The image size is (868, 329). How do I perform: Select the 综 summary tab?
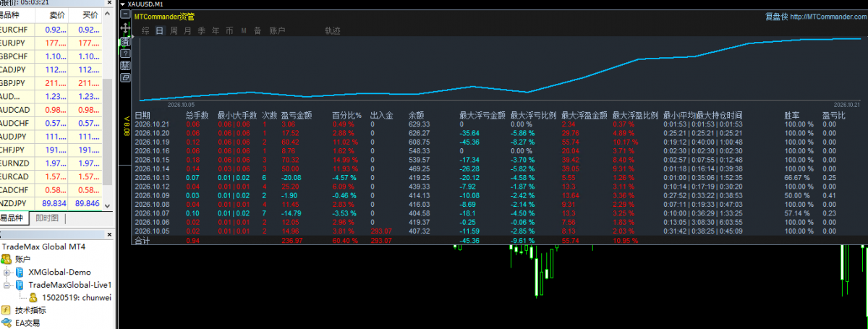(x=145, y=30)
